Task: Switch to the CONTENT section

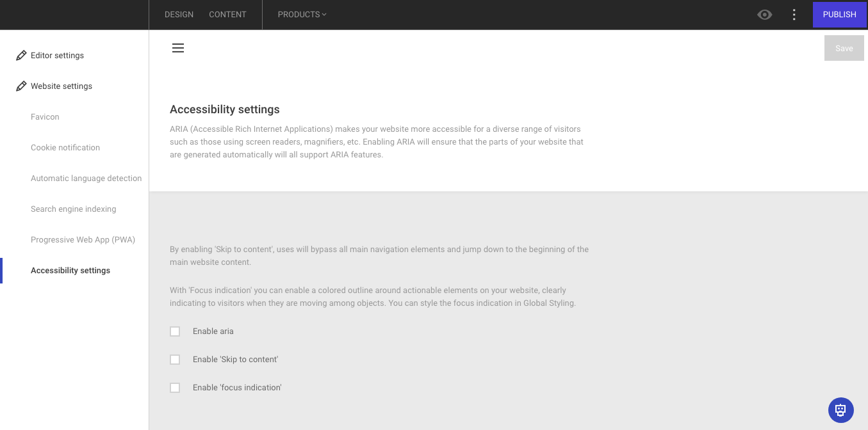Action: pos(227,14)
